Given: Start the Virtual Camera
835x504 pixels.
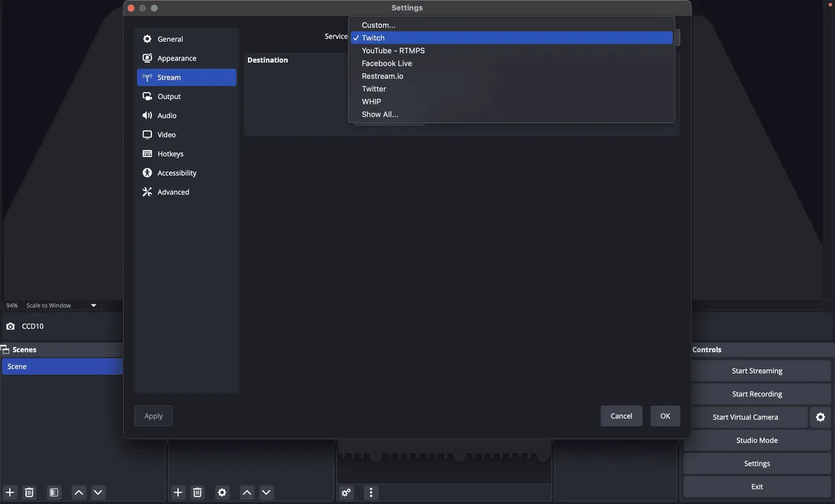Looking at the screenshot, I should coord(746,417).
